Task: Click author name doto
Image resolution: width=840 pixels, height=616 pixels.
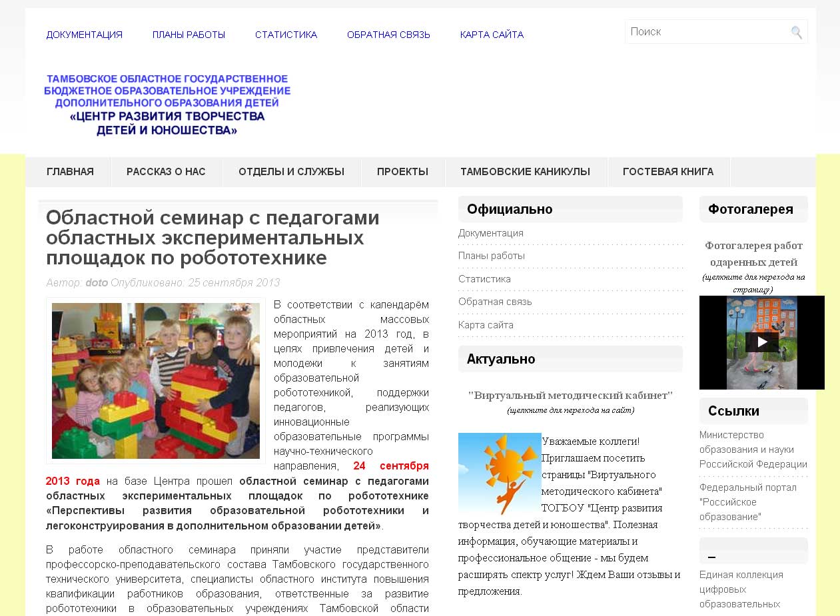Action: point(97,283)
